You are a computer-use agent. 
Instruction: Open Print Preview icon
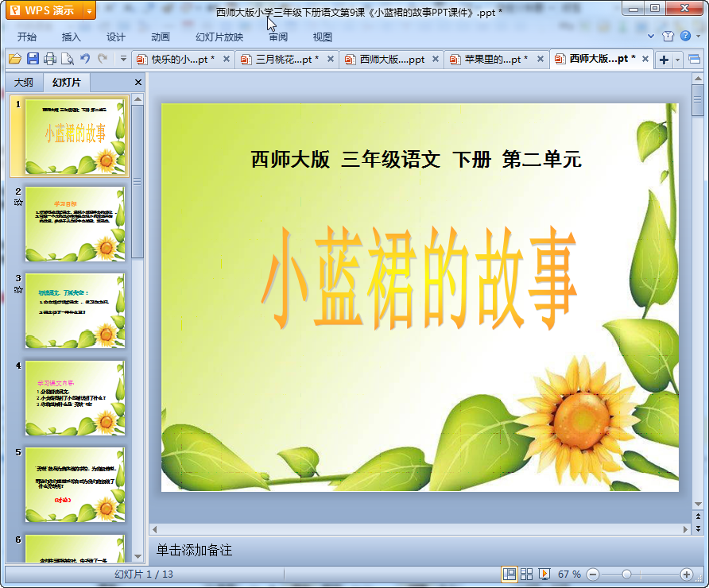coord(68,59)
